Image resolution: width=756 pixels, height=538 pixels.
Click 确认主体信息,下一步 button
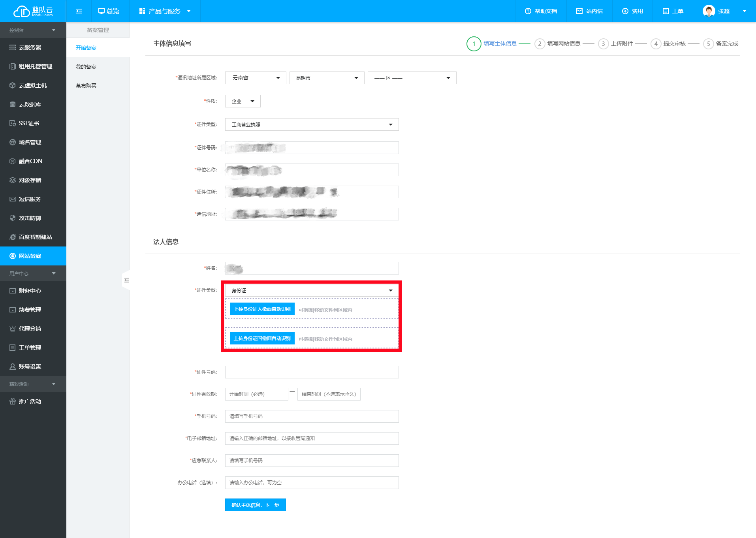pyautogui.click(x=255, y=505)
